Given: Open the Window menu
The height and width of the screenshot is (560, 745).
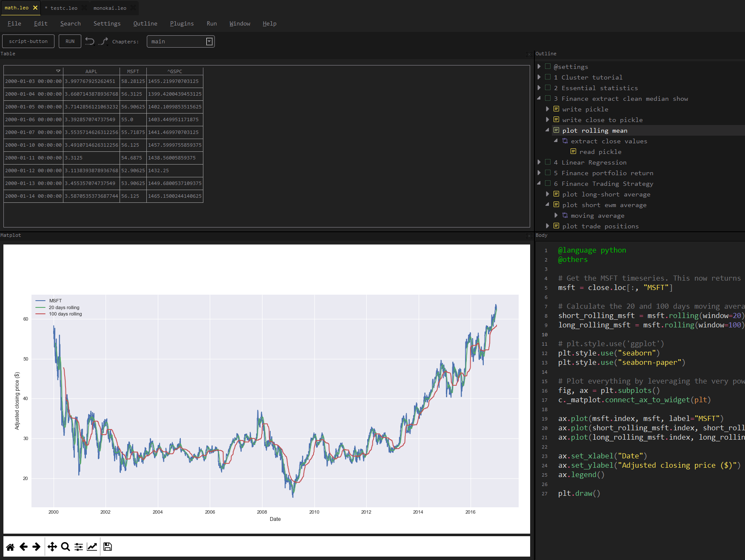Looking at the screenshot, I should [240, 23].
